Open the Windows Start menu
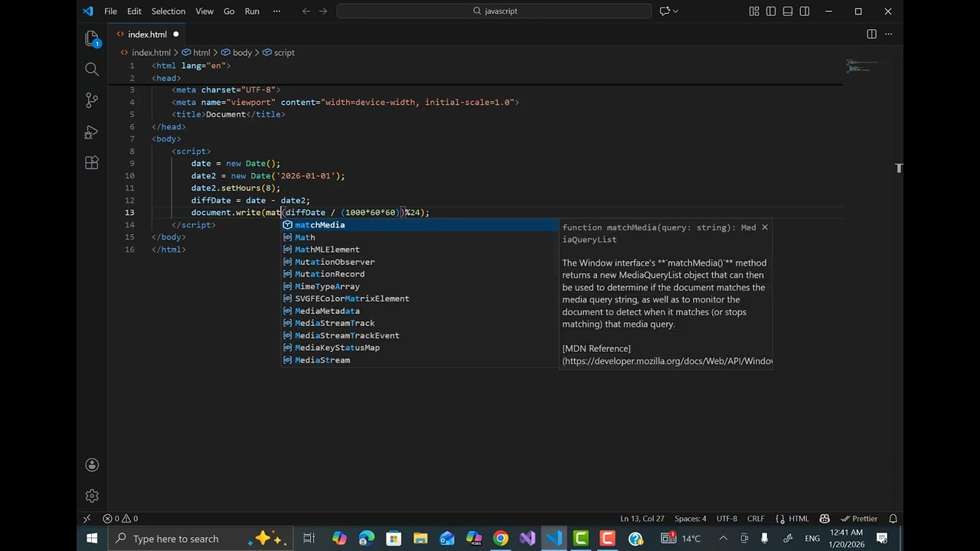980x551 pixels. [92, 538]
